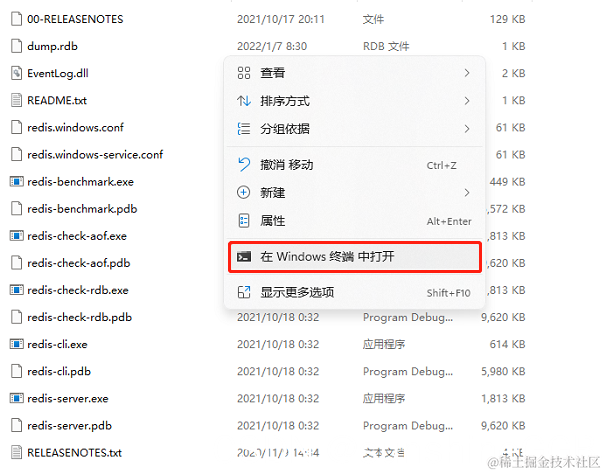Select the 00-RELEASENOTES file name
Viewport: 605px width, 474px height.
(75, 19)
